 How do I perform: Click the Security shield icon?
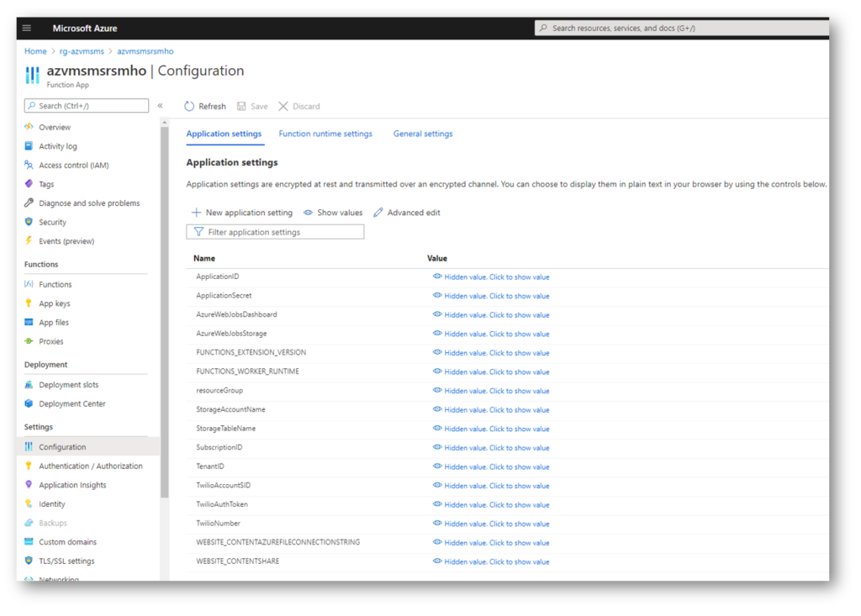tap(29, 222)
